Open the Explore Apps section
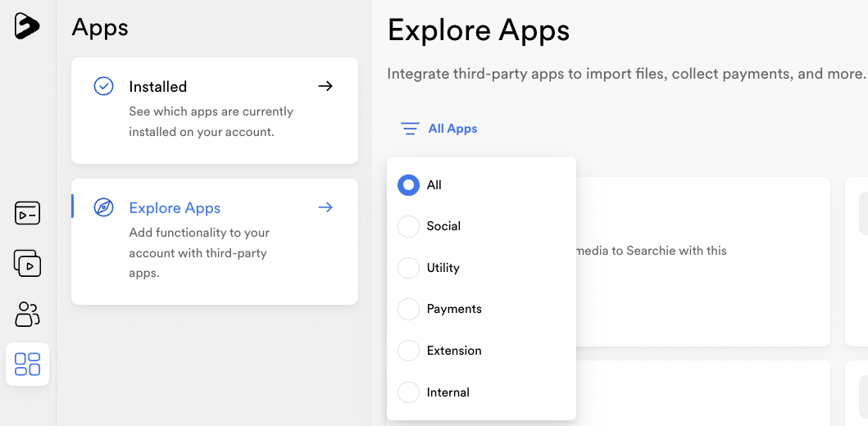The height and width of the screenshot is (426, 868). [215, 241]
